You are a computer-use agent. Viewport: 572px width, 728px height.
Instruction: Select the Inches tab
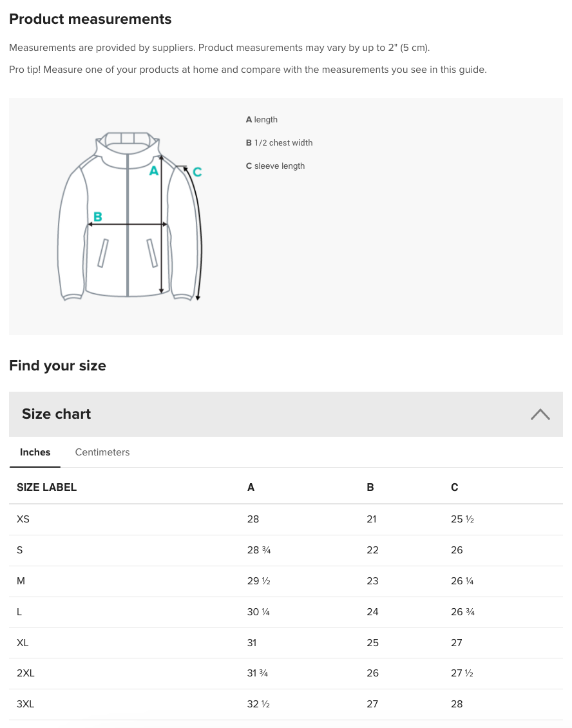pyautogui.click(x=35, y=452)
